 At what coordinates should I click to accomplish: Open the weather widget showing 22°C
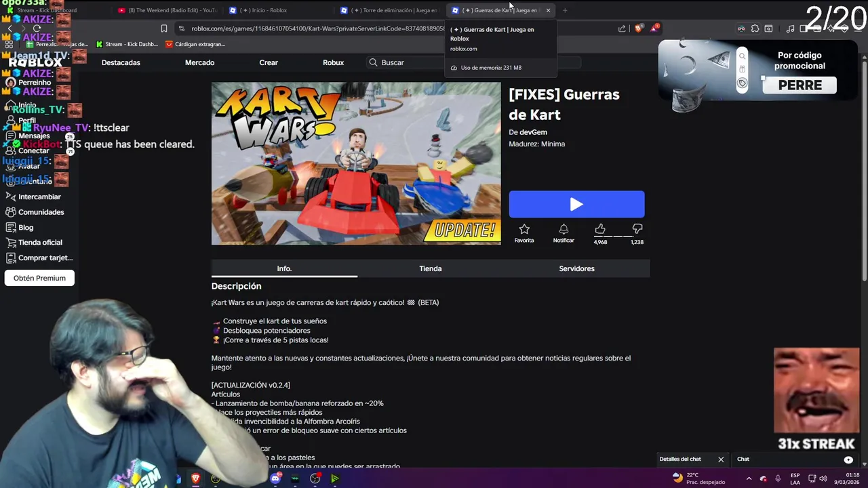click(x=698, y=479)
